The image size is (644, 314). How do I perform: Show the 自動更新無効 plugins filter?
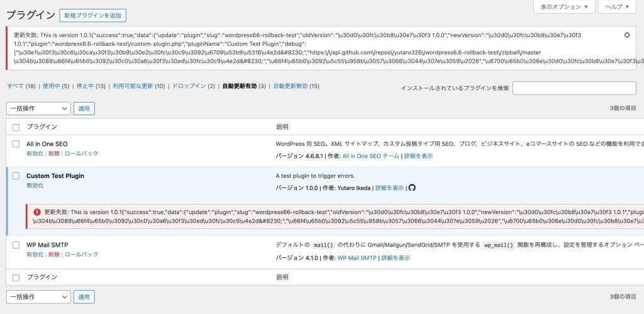tap(291, 86)
